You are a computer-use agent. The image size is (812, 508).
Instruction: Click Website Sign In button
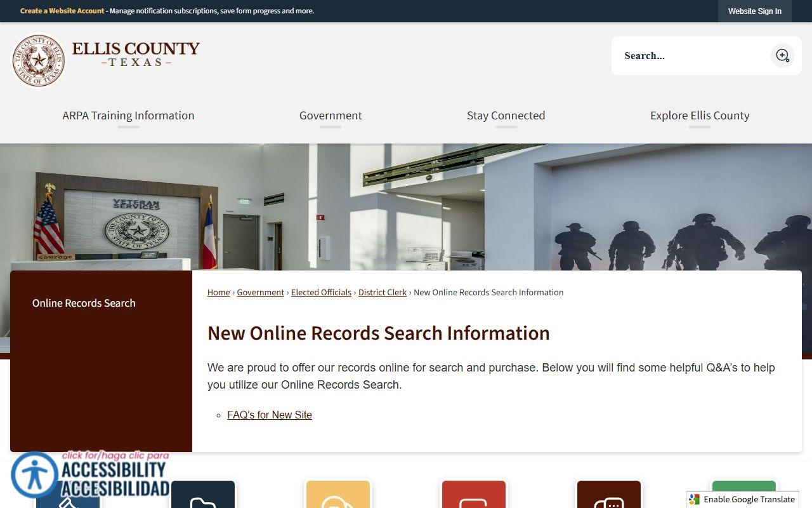tap(754, 11)
